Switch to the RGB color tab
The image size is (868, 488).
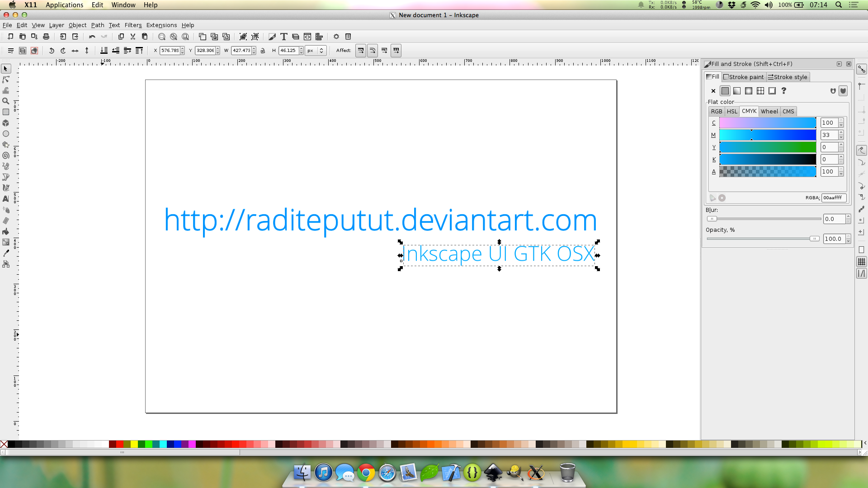point(717,111)
